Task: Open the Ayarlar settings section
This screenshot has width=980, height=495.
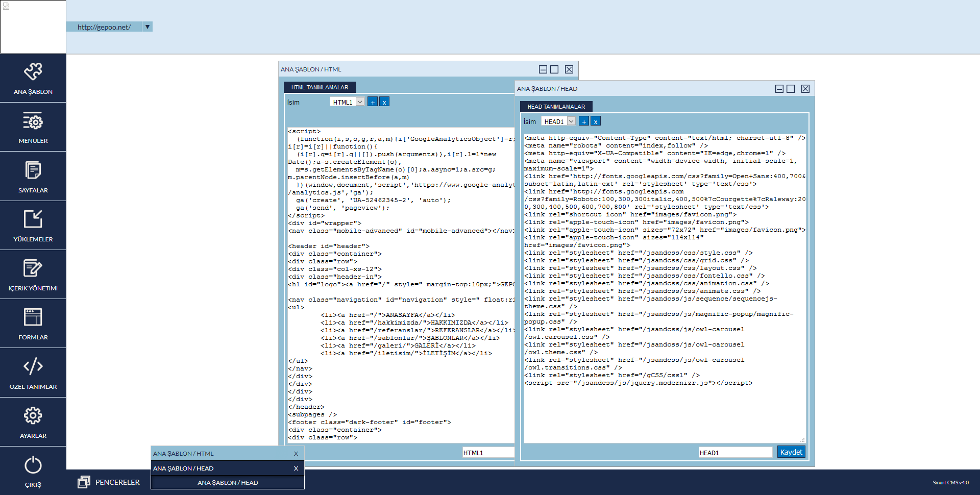Action: (x=33, y=422)
